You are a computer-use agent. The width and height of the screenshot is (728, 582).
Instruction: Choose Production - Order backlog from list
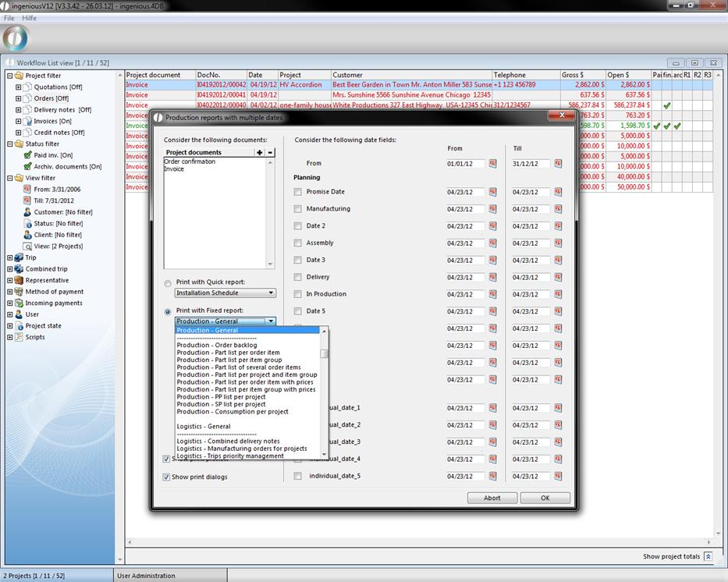(x=217, y=345)
